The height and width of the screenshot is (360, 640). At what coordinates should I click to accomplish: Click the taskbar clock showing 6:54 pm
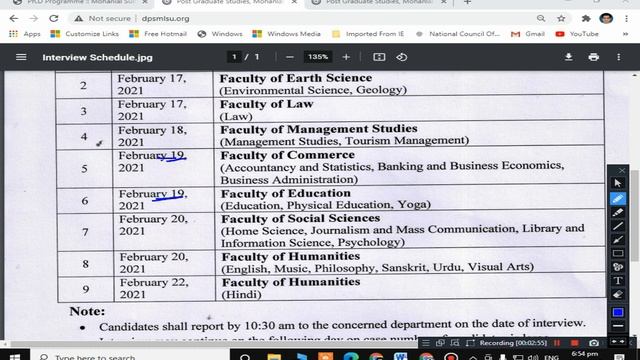pyautogui.click(x=585, y=355)
